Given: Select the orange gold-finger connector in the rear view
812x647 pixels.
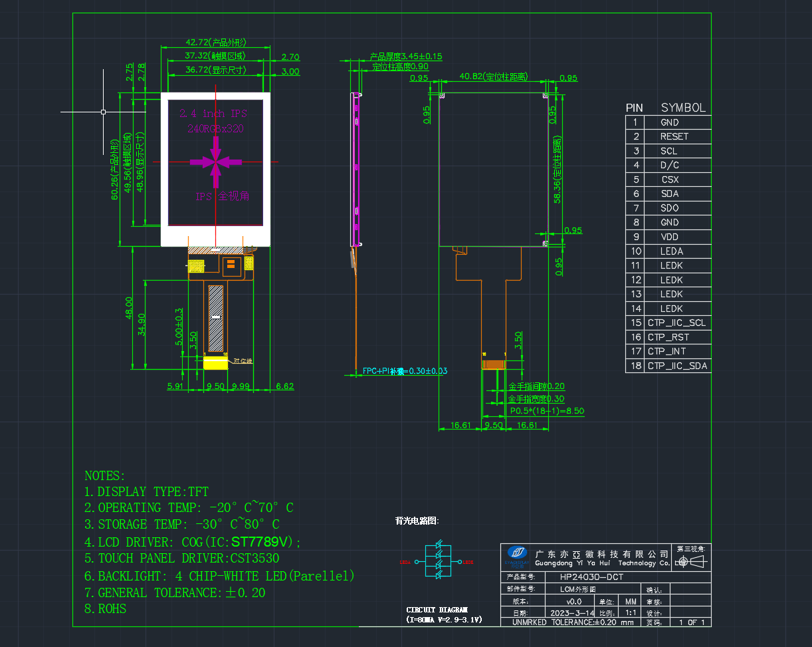Looking at the screenshot, I should point(493,364).
